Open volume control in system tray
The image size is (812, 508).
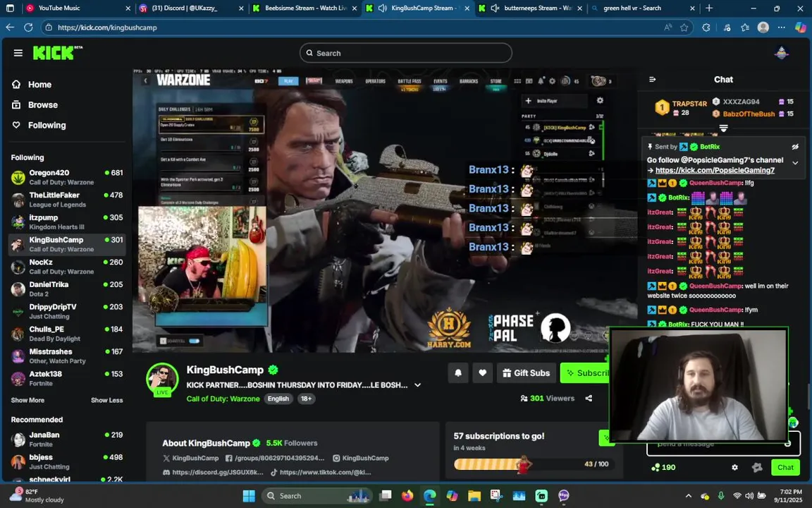(x=749, y=496)
